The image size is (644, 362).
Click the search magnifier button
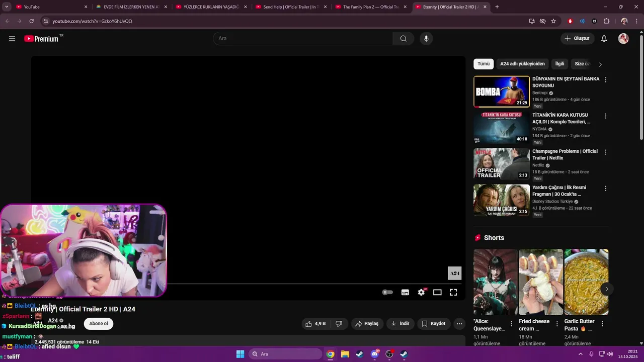(404, 39)
